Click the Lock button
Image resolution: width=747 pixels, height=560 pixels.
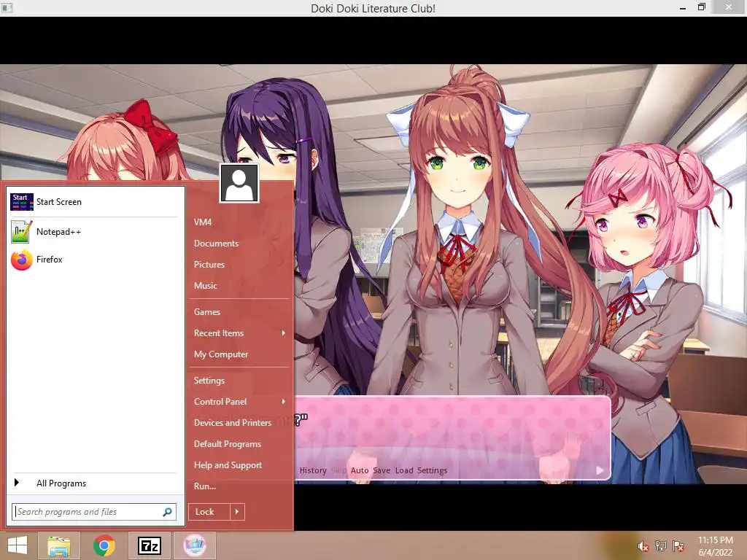(x=209, y=512)
